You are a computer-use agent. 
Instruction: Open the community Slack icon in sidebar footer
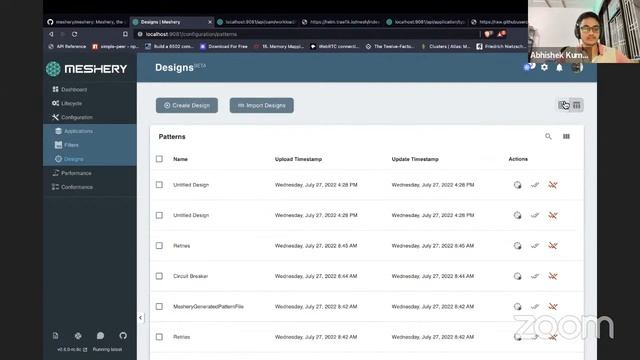pos(78,336)
